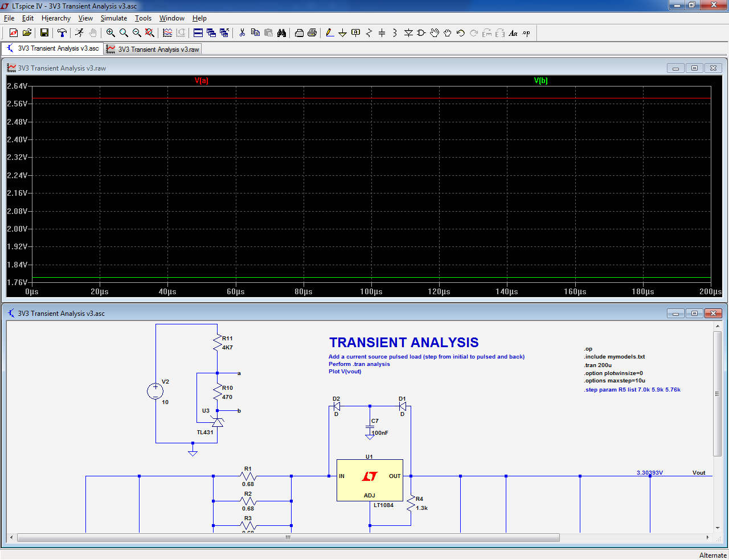Click the green V(b) trace label

tap(541, 80)
